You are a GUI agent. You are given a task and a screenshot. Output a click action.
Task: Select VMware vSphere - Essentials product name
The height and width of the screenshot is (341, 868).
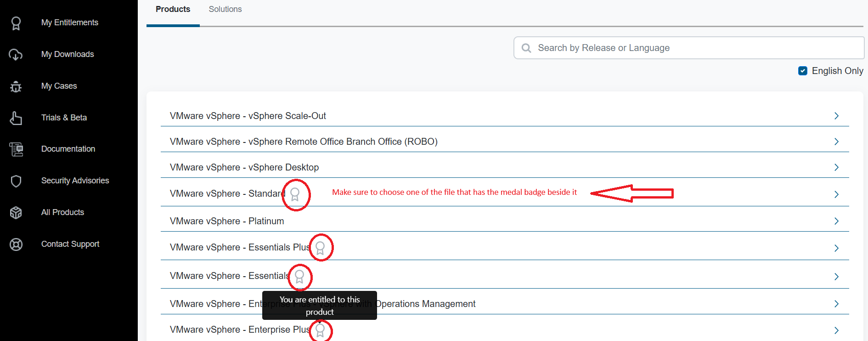click(x=230, y=276)
